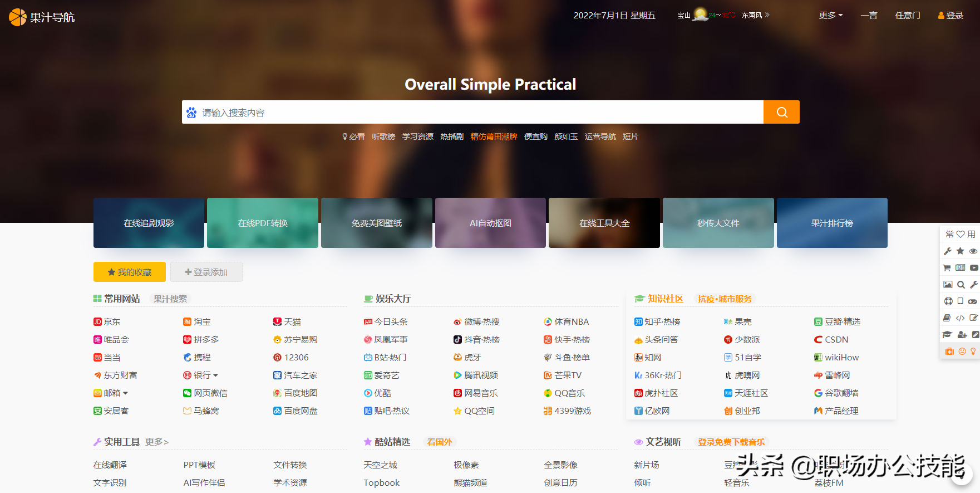The width and height of the screenshot is (980, 493).
Task: Open the video play category icon
Action: (x=974, y=268)
